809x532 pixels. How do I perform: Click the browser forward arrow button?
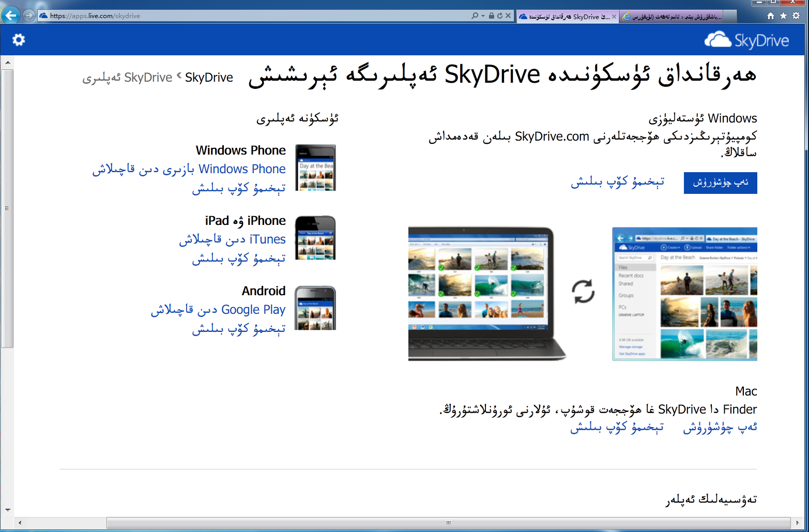29,16
